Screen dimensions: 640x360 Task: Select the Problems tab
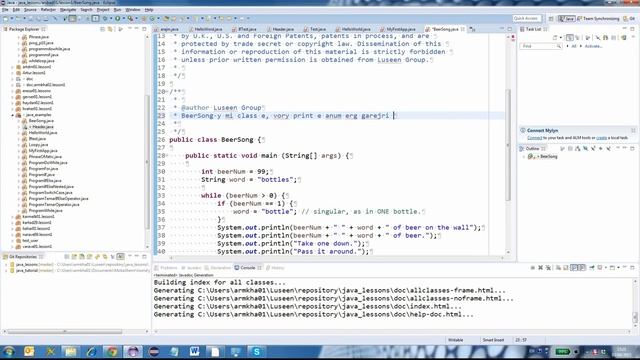[x=166, y=268]
